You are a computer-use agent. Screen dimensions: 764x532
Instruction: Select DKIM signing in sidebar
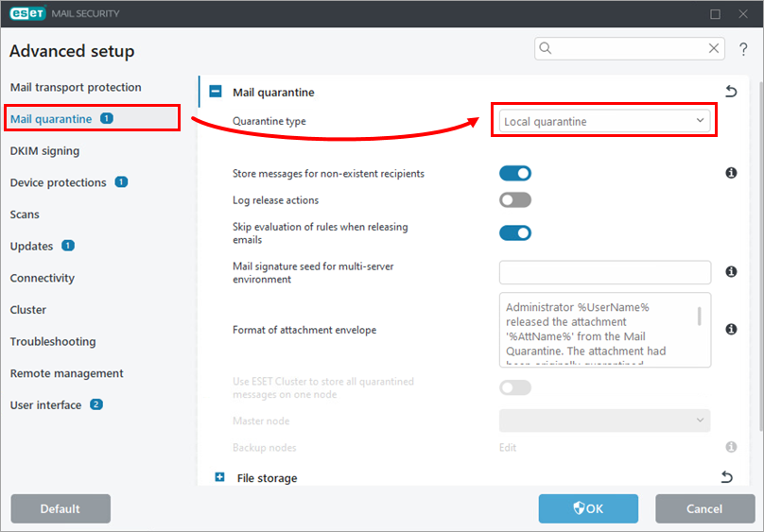coord(44,150)
